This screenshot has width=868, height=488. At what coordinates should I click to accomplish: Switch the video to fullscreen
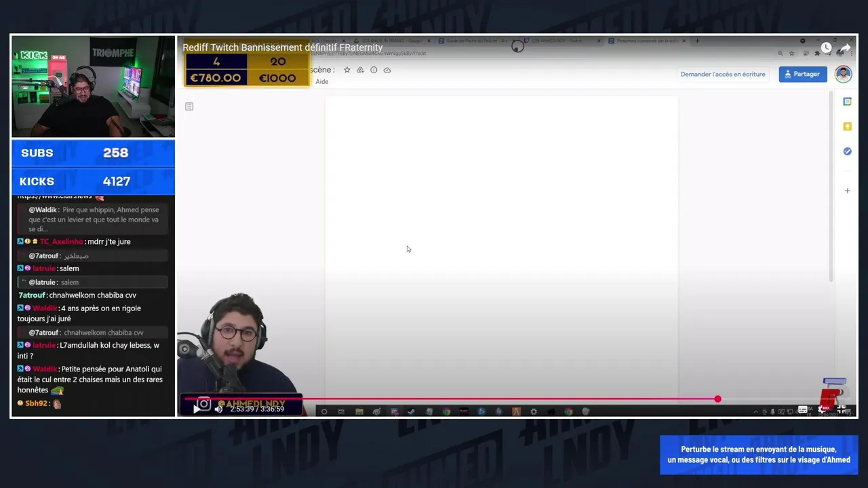tap(843, 409)
